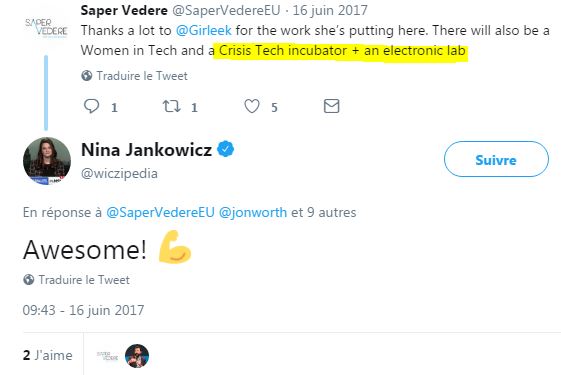Screen dimensions: 561x375
Task: Open Nina Jankowicz profile photo
Action: (x=47, y=161)
